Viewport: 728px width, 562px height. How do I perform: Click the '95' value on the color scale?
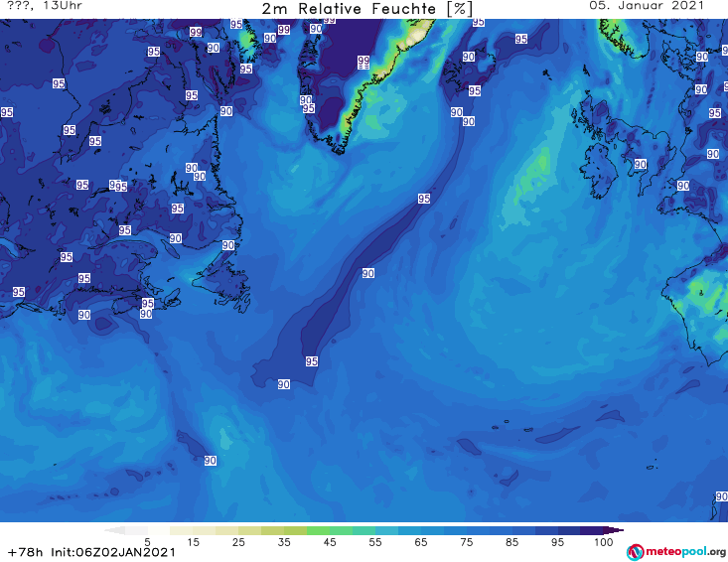(557, 542)
